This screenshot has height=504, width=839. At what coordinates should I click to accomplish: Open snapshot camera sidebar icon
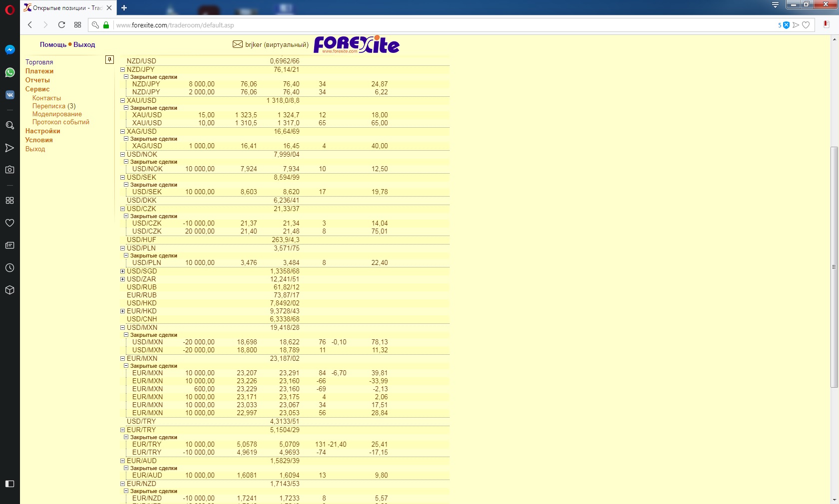click(x=9, y=170)
